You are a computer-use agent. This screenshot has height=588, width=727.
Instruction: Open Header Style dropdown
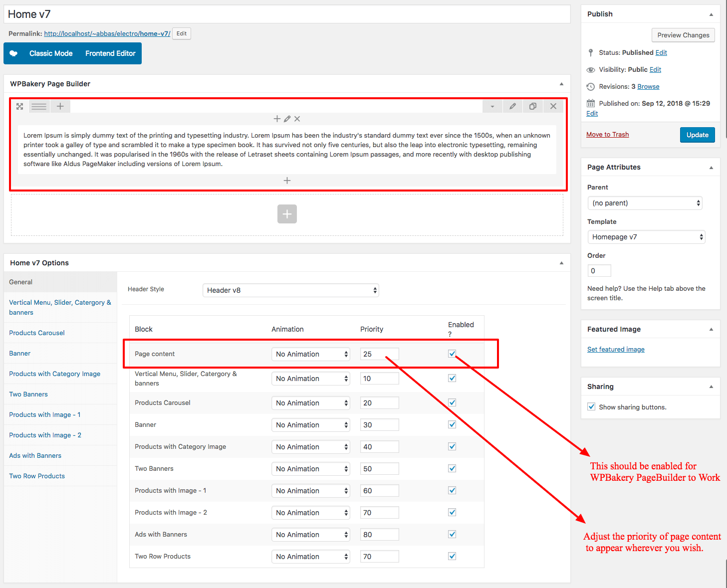coord(291,290)
